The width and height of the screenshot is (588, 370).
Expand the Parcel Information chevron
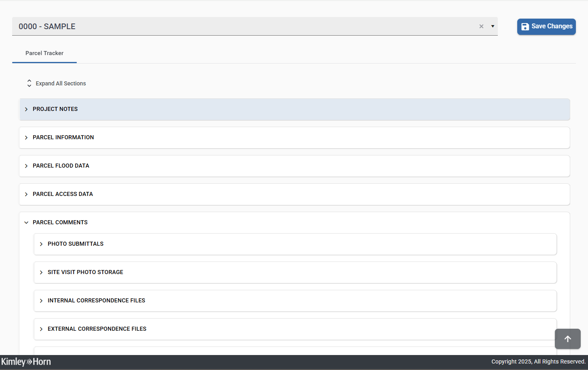26,138
